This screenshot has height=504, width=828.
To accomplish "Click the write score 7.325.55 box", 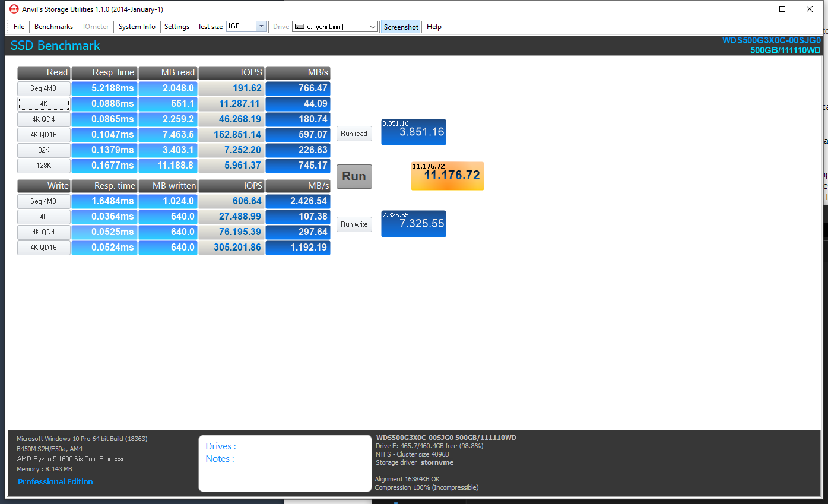I will (x=413, y=224).
